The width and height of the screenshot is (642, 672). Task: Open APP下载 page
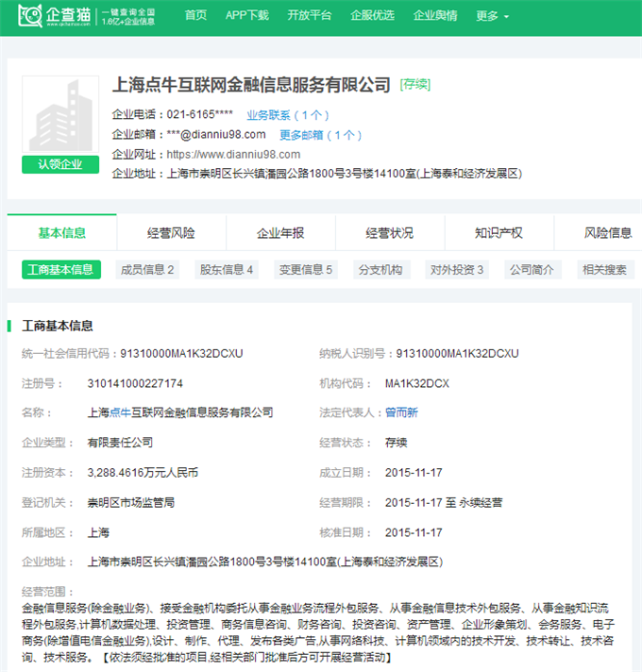[246, 16]
